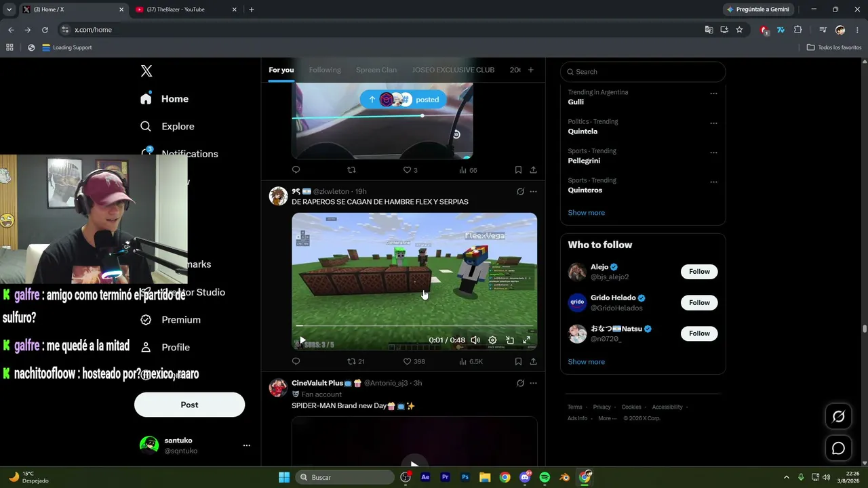Click the new posts 'posted' pill
The width and height of the screenshot is (868, 488).
[403, 100]
